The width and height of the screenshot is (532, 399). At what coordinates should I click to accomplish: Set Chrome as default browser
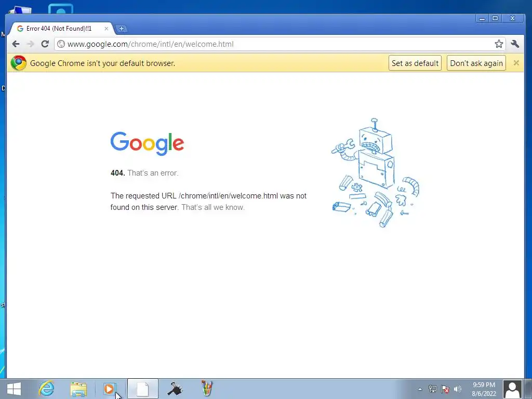pyautogui.click(x=415, y=63)
